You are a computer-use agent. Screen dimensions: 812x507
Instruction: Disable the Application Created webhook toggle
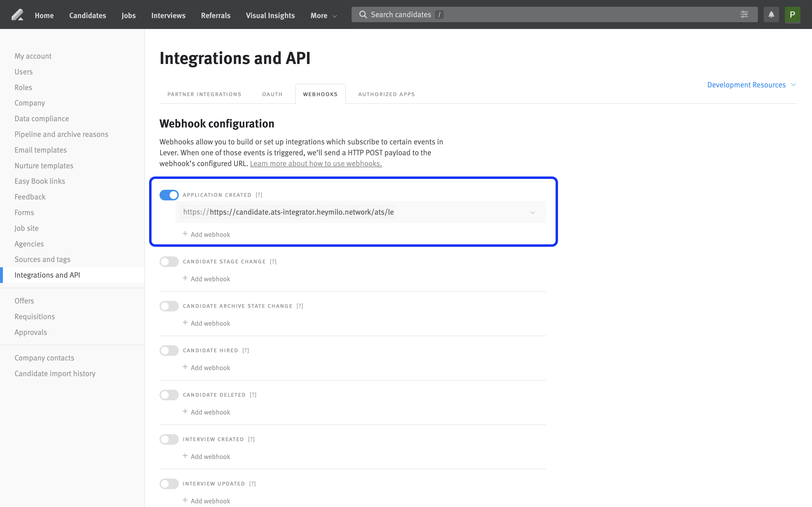pyautogui.click(x=169, y=195)
